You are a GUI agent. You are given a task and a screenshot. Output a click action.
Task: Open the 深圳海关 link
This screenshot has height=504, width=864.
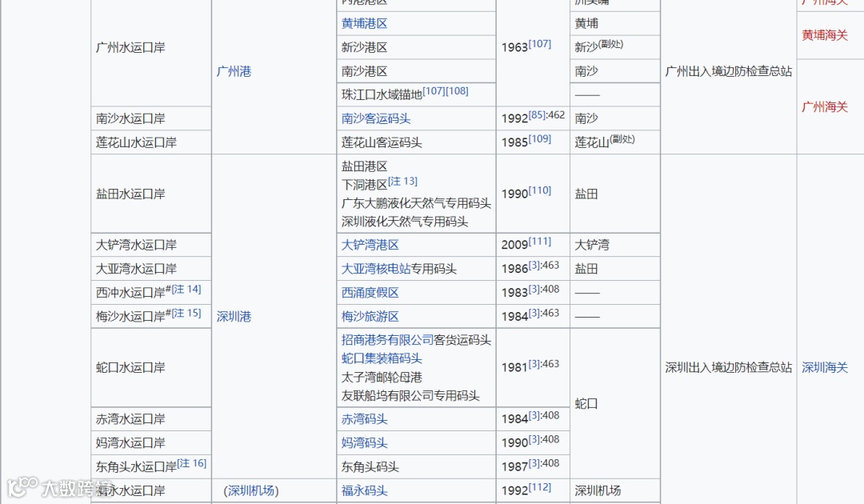tap(825, 367)
